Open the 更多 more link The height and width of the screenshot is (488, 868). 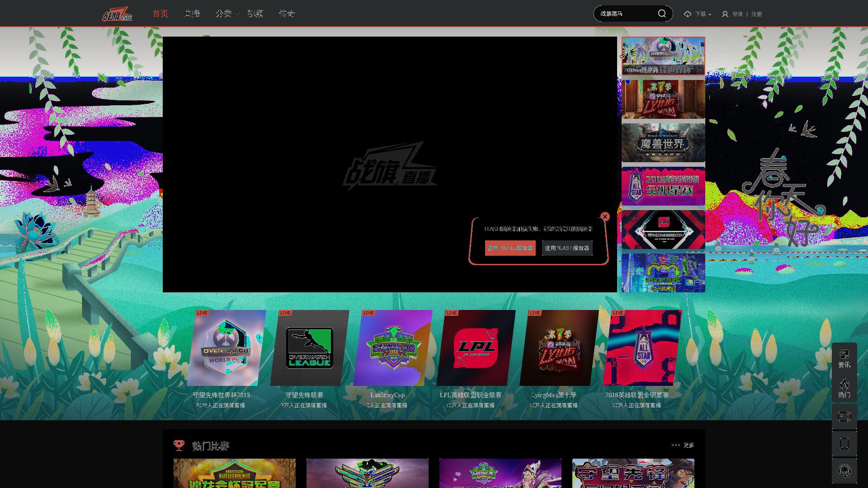(689, 445)
